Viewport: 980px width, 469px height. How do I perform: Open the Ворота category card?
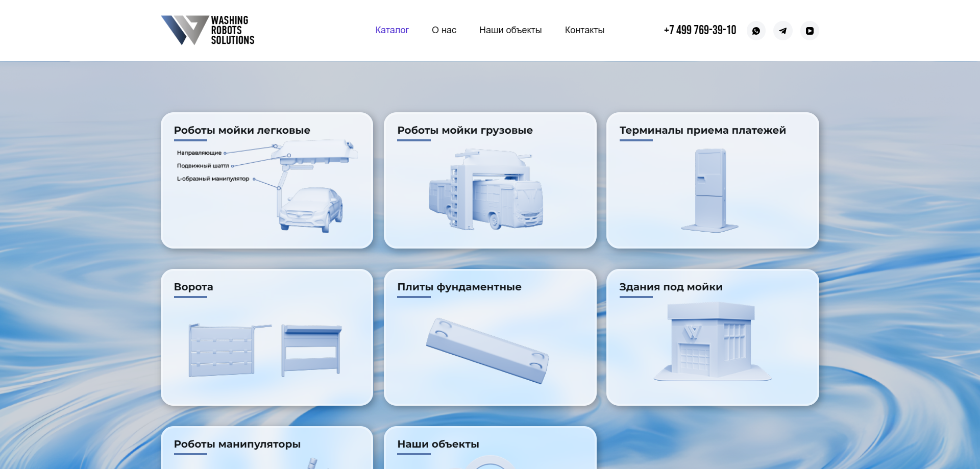267,337
